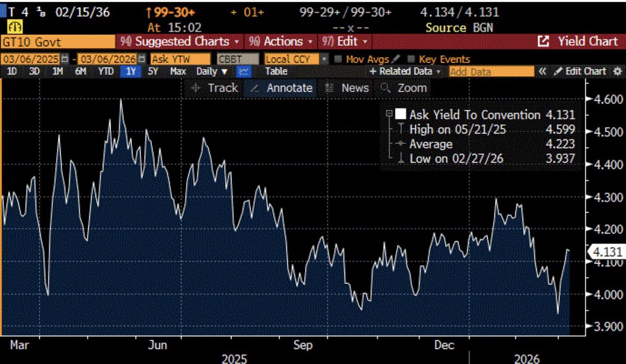Click the Add Data input field
This screenshot has width=626, height=364.
pos(491,71)
